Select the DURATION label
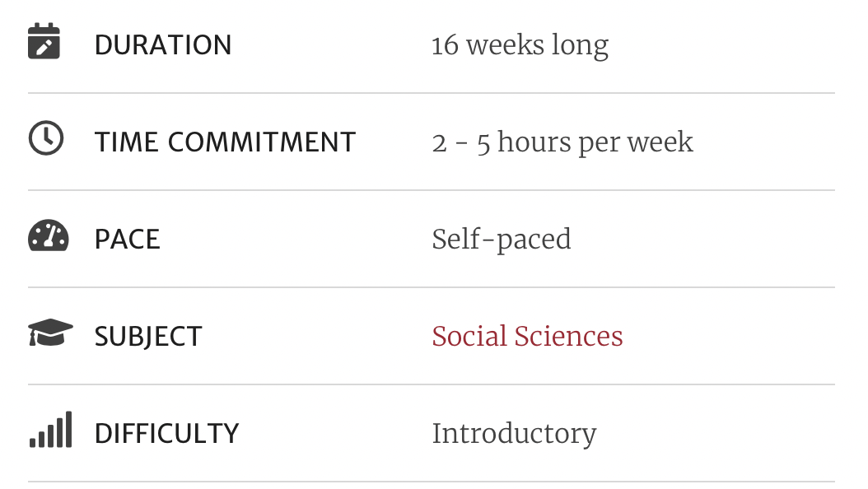This screenshot has width=868, height=489. 163,45
